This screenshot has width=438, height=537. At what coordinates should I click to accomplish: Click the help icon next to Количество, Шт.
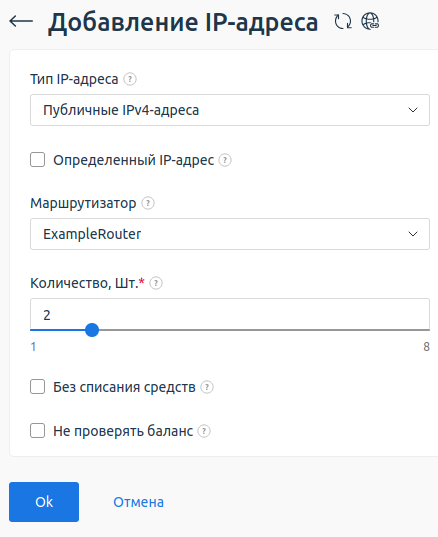coord(156,283)
